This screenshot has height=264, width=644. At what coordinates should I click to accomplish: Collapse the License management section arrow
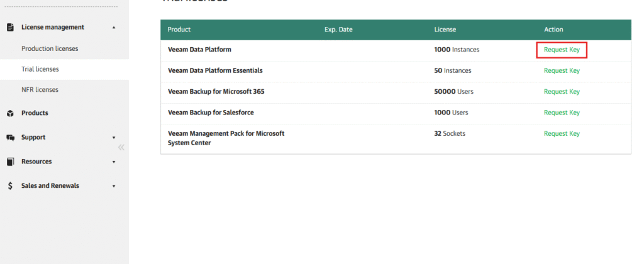click(x=114, y=28)
